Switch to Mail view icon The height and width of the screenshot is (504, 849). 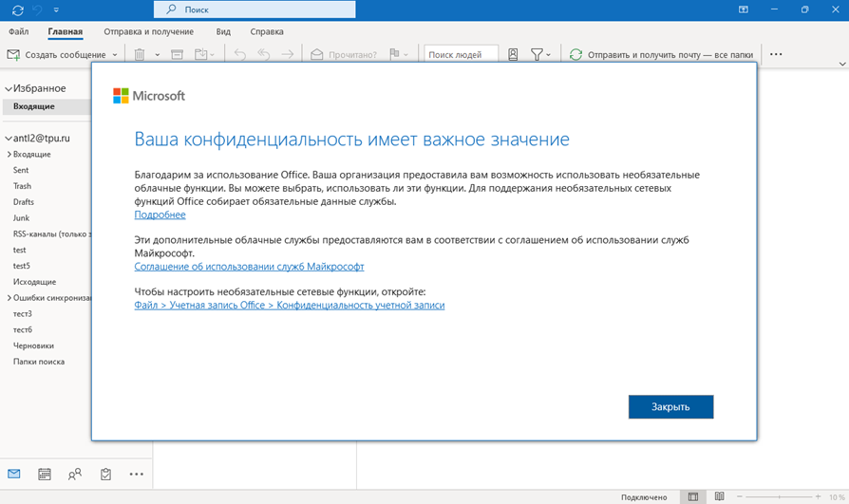pos(14,475)
